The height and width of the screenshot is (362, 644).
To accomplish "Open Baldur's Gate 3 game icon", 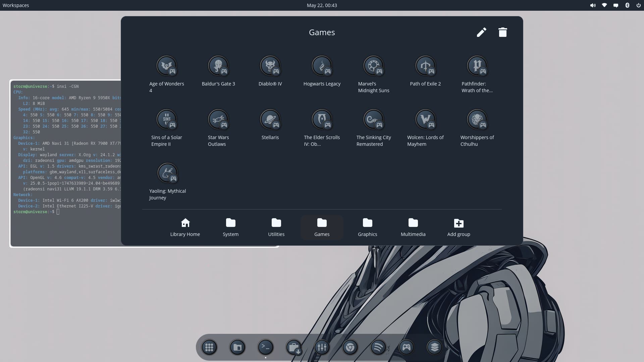I will [218, 66].
